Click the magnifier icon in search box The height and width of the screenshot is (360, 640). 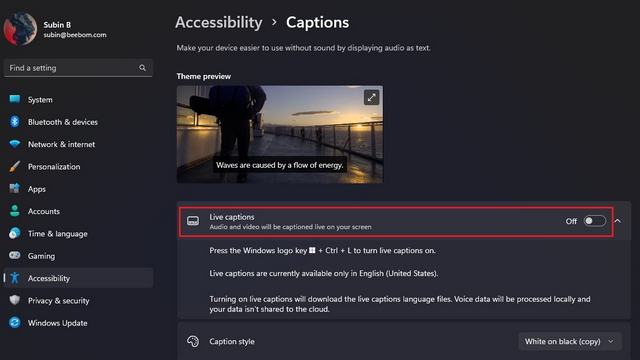click(142, 68)
